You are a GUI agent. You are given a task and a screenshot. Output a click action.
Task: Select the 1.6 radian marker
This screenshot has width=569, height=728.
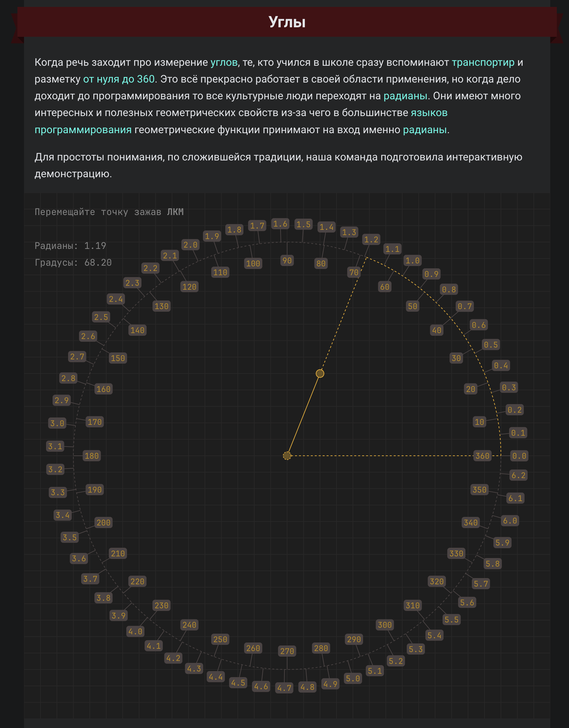click(x=280, y=224)
